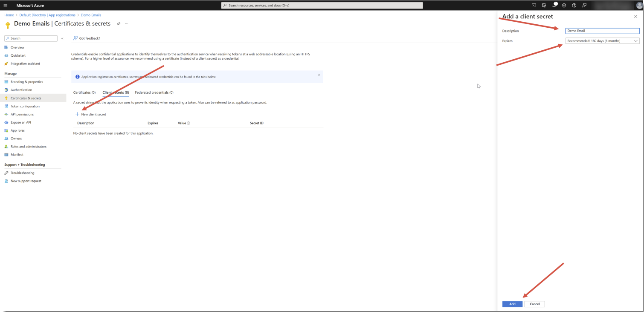
Task: Launch Cloud Shell from the top bar
Action: (x=534, y=6)
